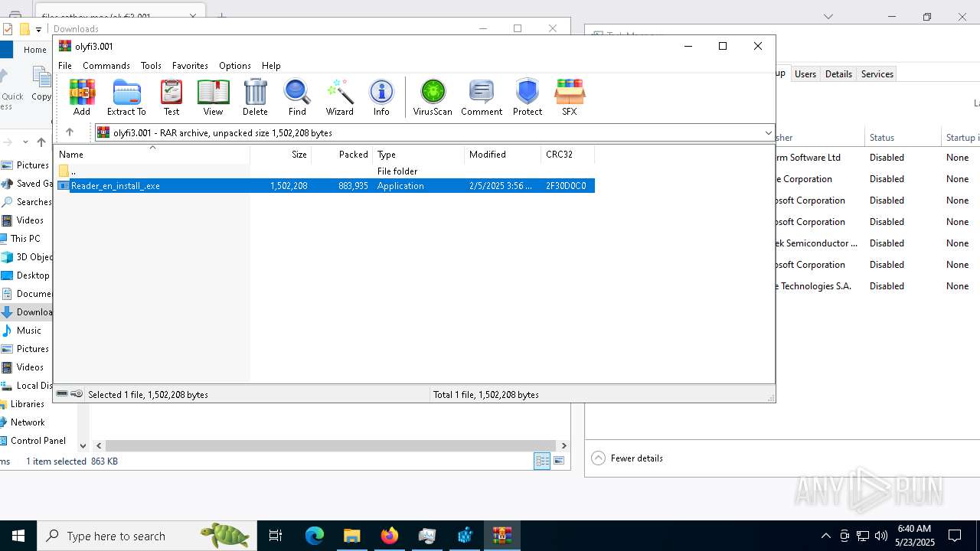Screen dimensions: 980x551
Task: Open the Commands menu
Action: 106,66
